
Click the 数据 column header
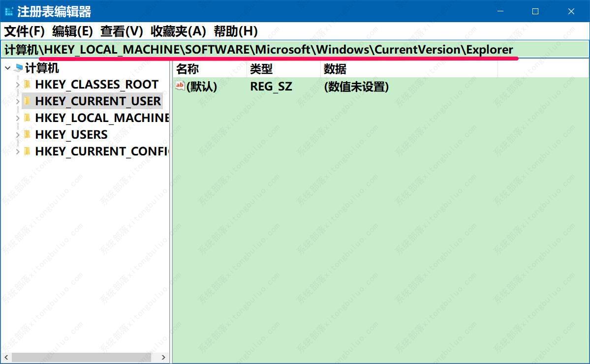pos(335,69)
